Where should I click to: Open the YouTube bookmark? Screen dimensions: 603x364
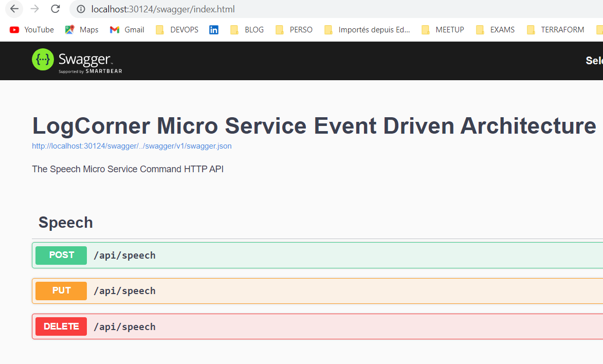(x=31, y=29)
